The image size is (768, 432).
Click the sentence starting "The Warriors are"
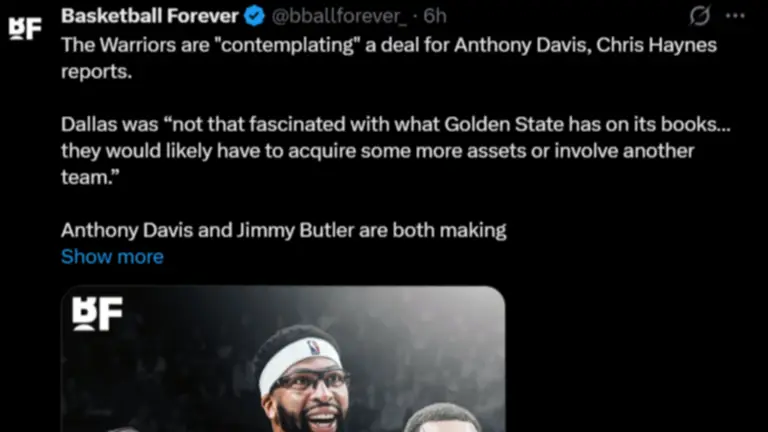pyautogui.click(x=389, y=58)
